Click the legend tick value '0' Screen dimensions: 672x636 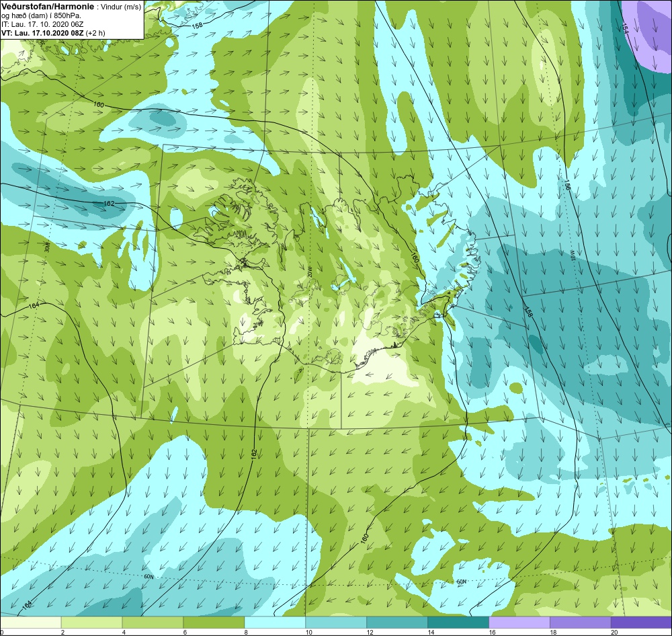[x=2, y=632]
